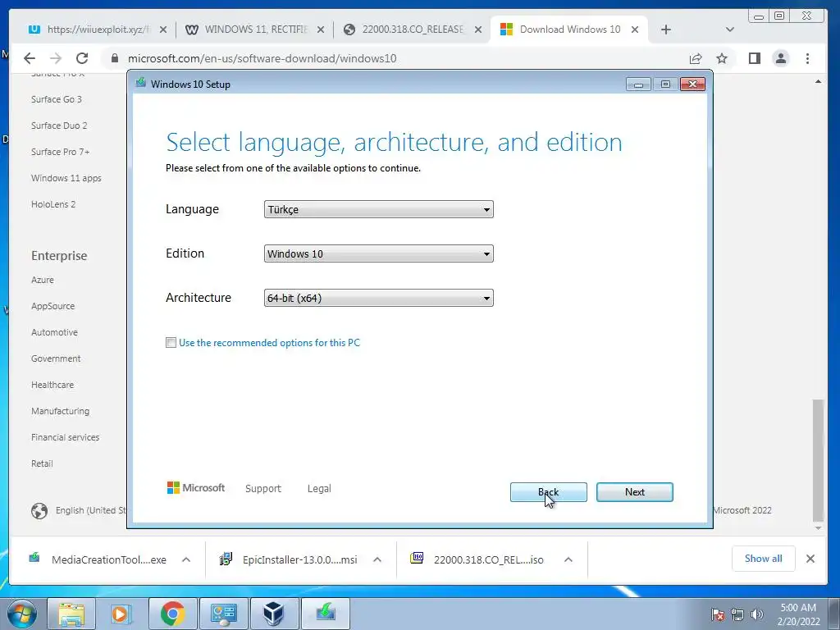Screen dimensions: 840x630
Task: Open the Financial services link
Action: click(x=66, y=438)
